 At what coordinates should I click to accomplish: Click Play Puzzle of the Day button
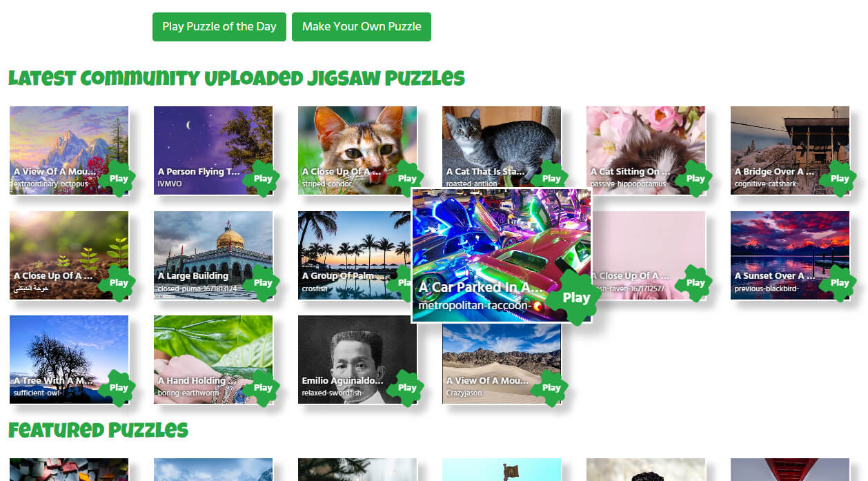(x=219, y=27)
